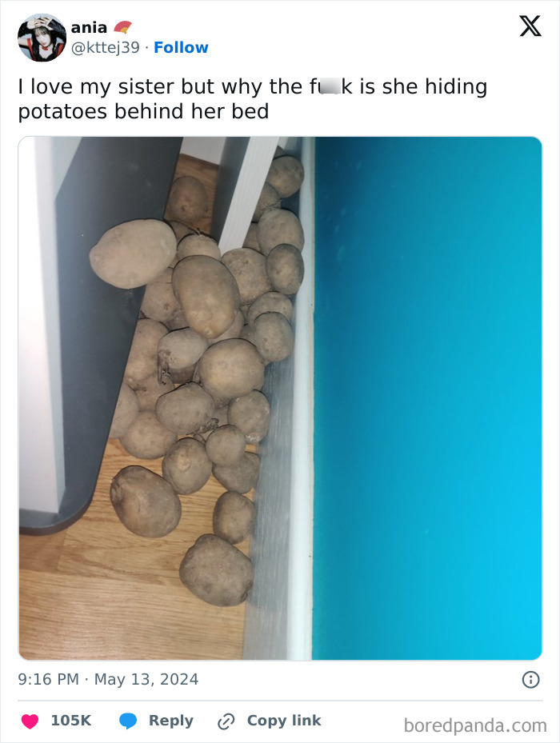Click the Reply text label
Viewport: 560px width, 743px height.
[171, 721]
